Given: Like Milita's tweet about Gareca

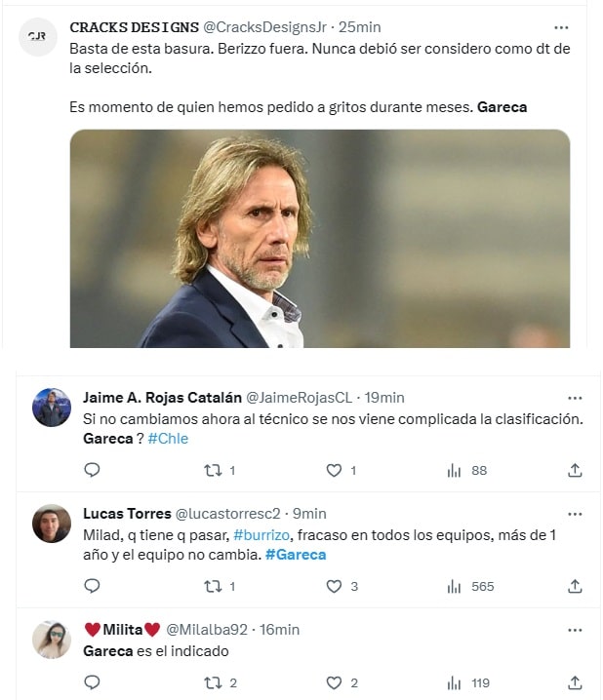Looking at the screenshot, I should [334, 682].
